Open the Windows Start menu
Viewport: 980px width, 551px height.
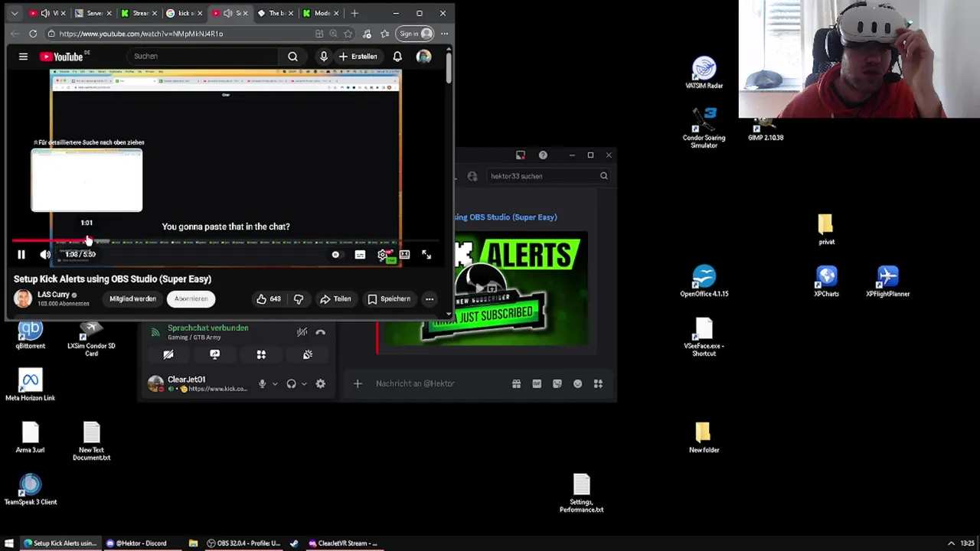point(9,543)
